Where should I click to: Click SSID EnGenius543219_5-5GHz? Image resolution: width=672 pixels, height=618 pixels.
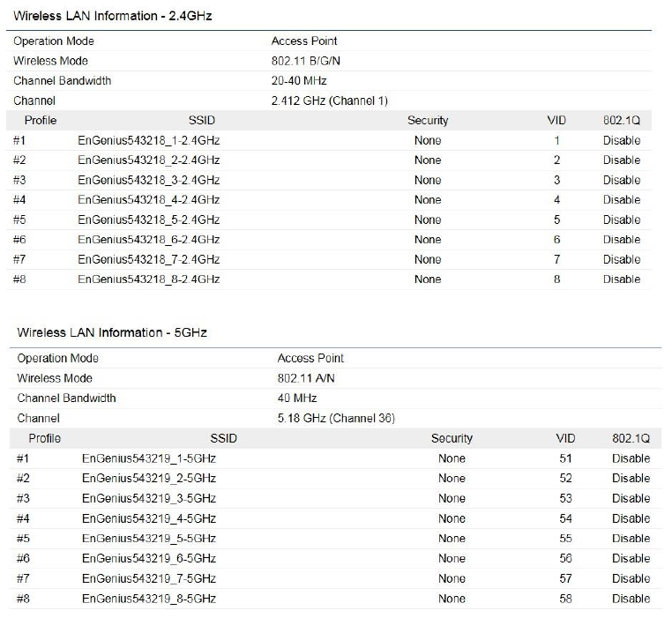click(149, 539)
